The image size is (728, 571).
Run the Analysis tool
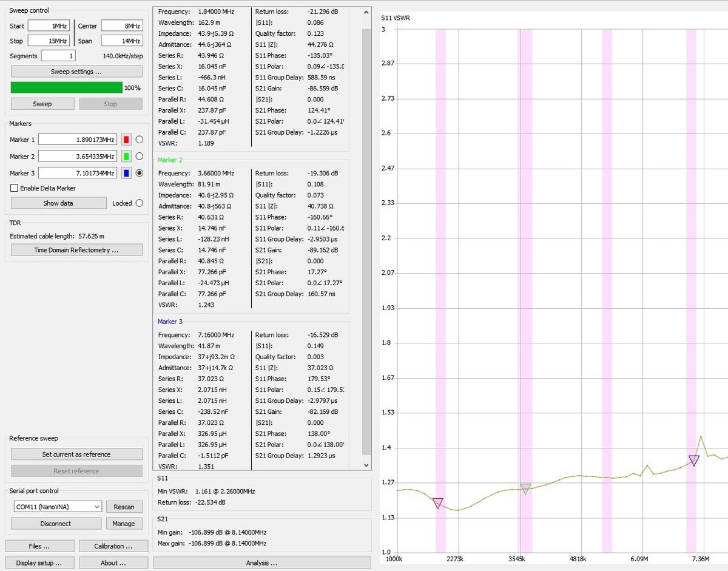[x=260, y=563]
